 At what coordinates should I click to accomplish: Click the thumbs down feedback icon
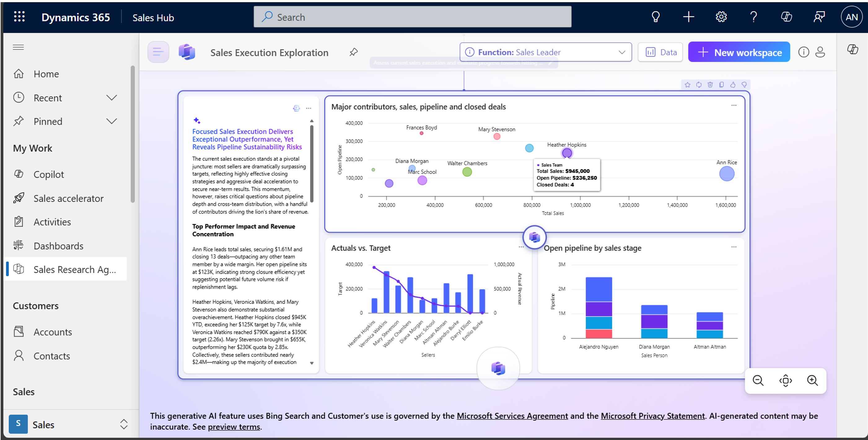coord(744,85)
